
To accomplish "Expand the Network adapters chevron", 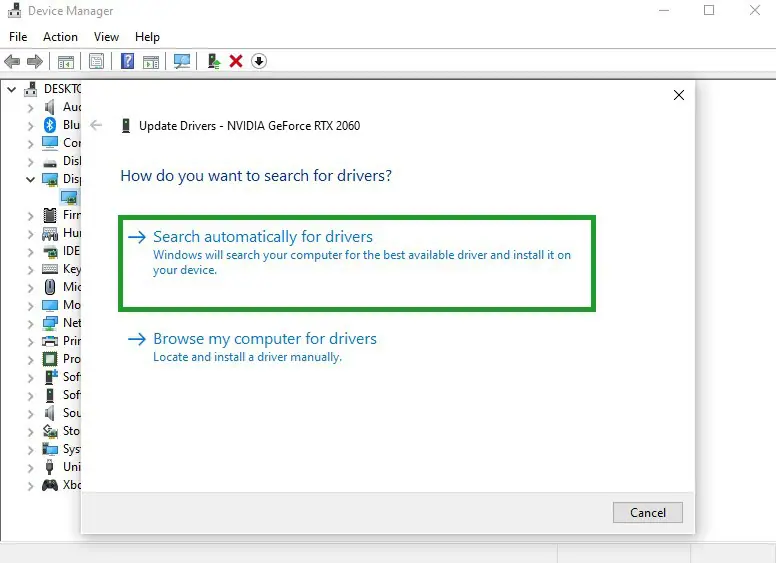I will coord(31,324).
